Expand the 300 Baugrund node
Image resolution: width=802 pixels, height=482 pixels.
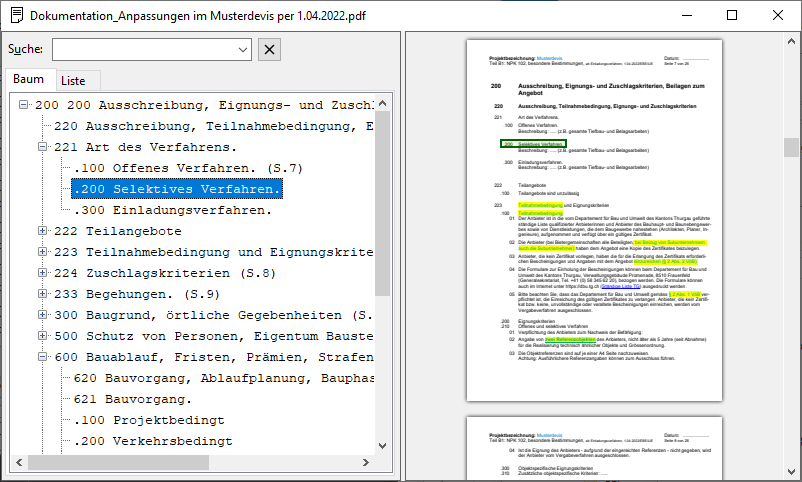pos(43,315)
